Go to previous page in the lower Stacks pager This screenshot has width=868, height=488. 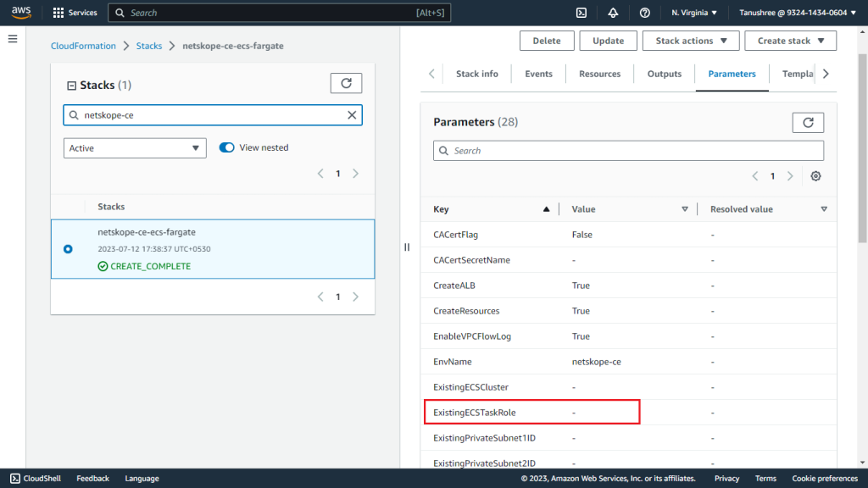tap(320, 297)
